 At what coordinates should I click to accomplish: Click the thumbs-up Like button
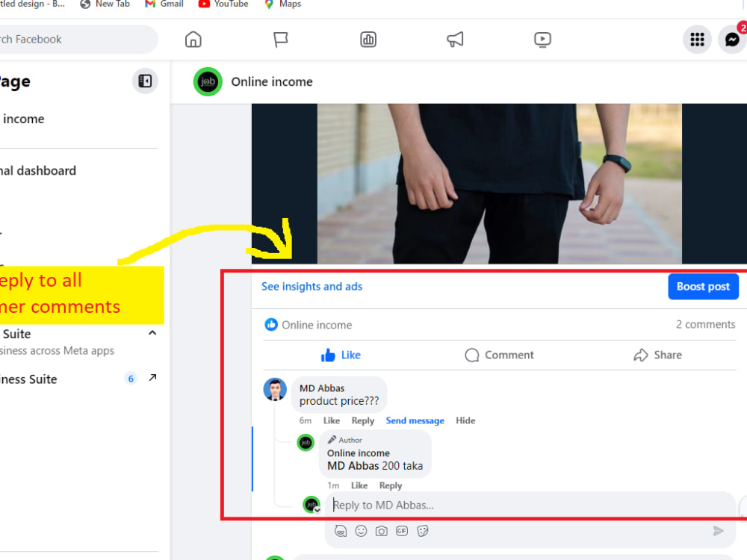click(x=341, y=355)
